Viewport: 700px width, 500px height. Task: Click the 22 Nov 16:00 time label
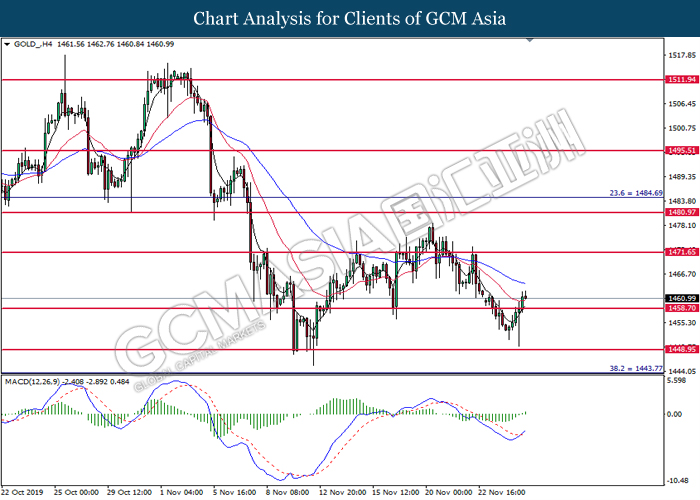(x=502, y=492)
